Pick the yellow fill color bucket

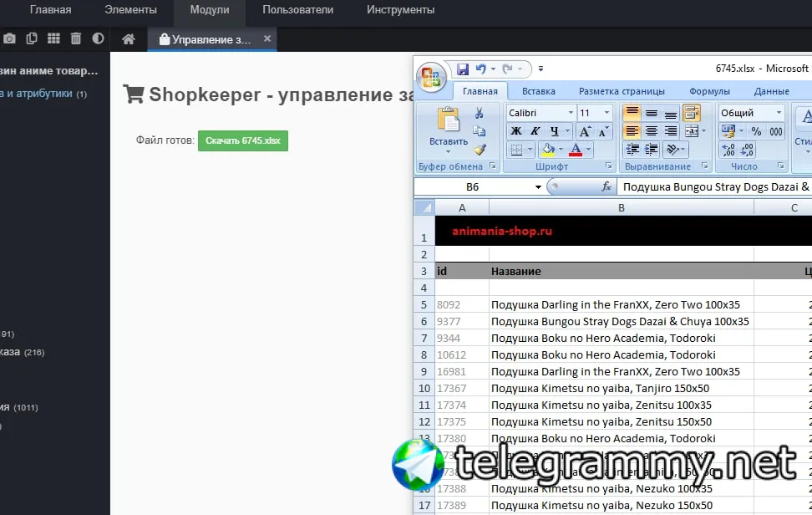coord(547,150)
